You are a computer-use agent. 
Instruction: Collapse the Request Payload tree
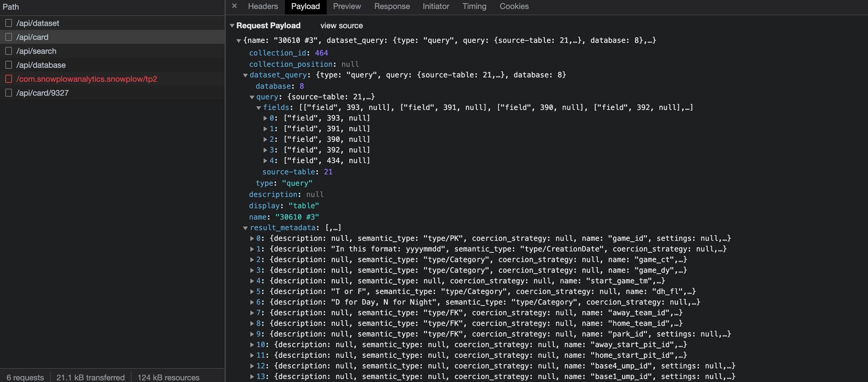coord(232,25)
